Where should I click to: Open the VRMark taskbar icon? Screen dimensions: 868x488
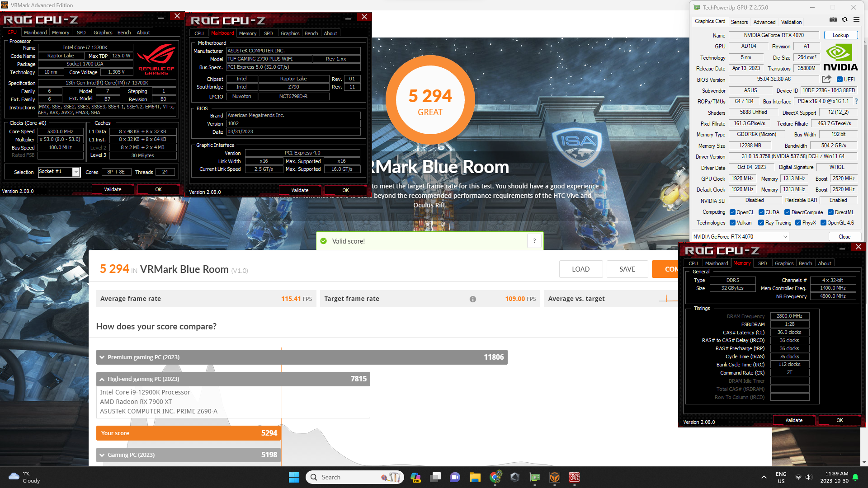555,477
